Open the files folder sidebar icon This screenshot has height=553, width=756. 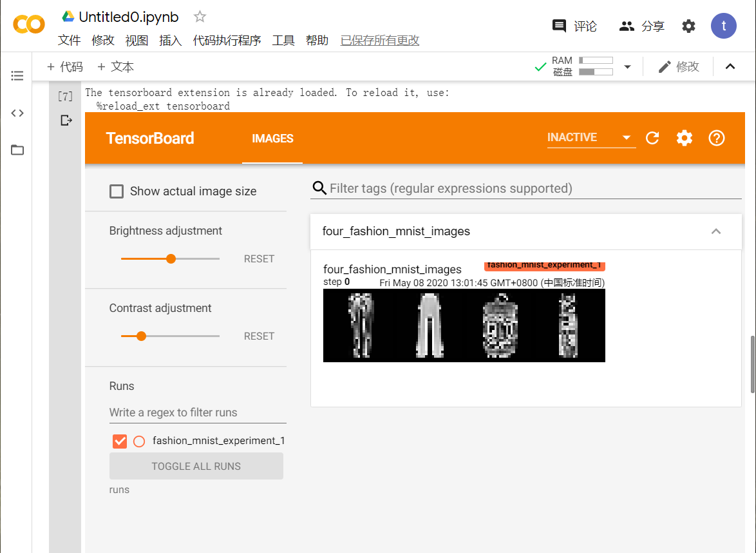[x=17, y=150]
